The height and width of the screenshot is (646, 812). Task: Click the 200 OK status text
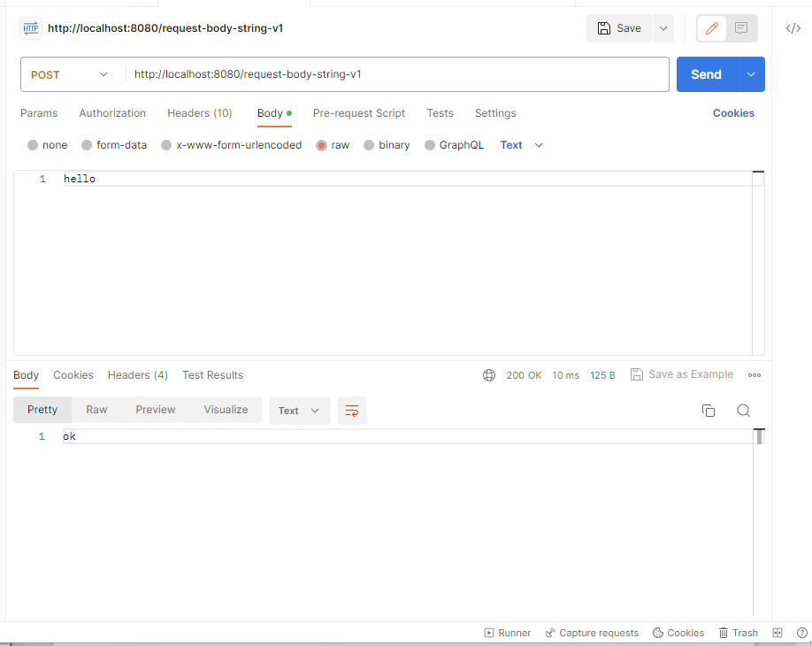coord(524,375)
